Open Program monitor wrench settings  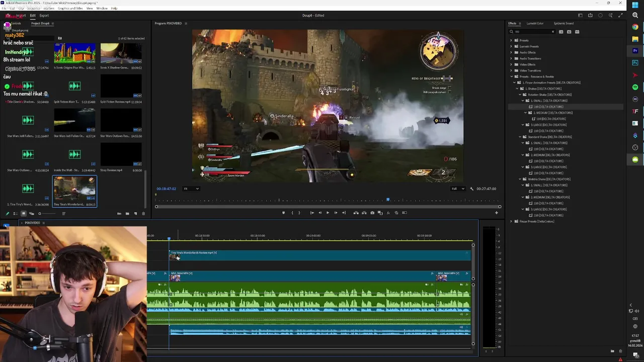(x=471, y=189)
